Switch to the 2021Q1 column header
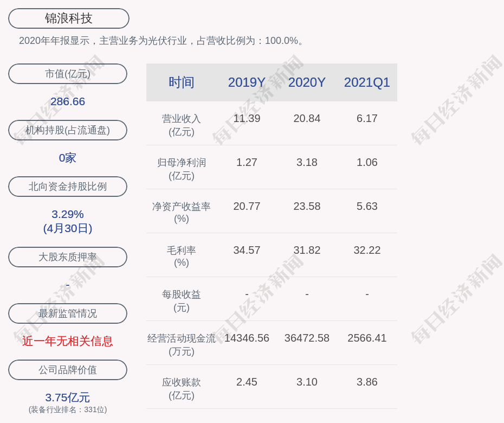This screenshot has width=504, height=423. (367, 82)
